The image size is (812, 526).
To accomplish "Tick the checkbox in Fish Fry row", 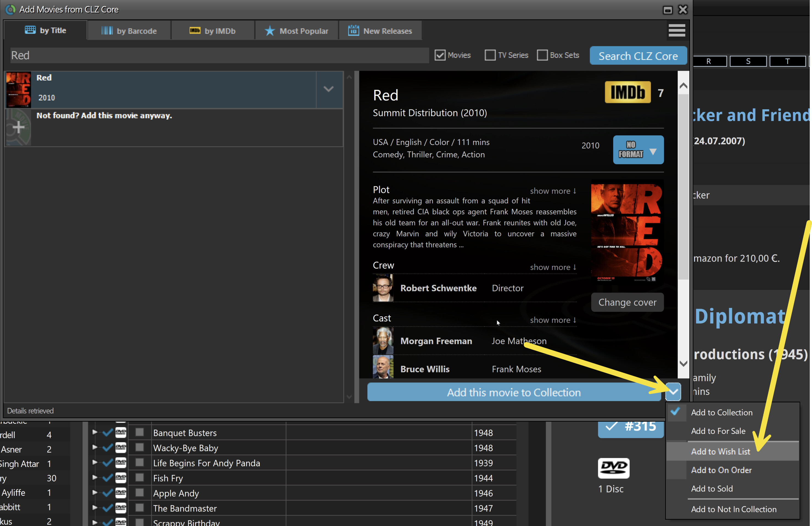I will pos(139,477).
